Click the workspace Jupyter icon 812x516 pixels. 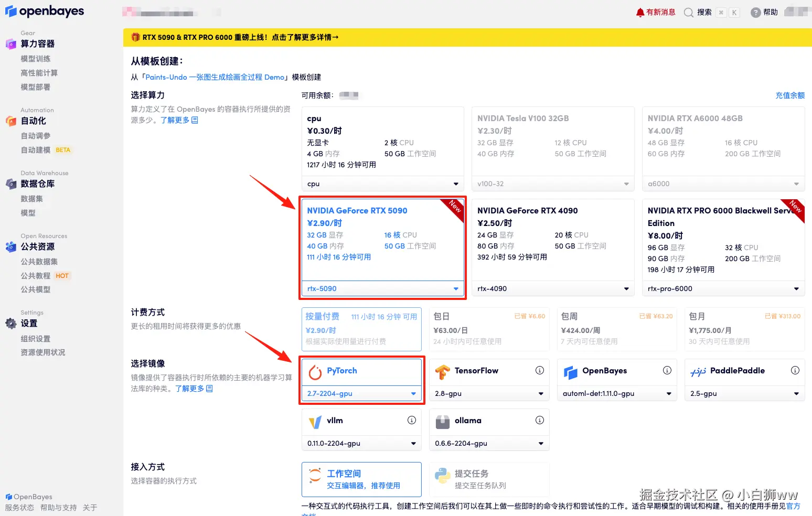coord(315,476)
